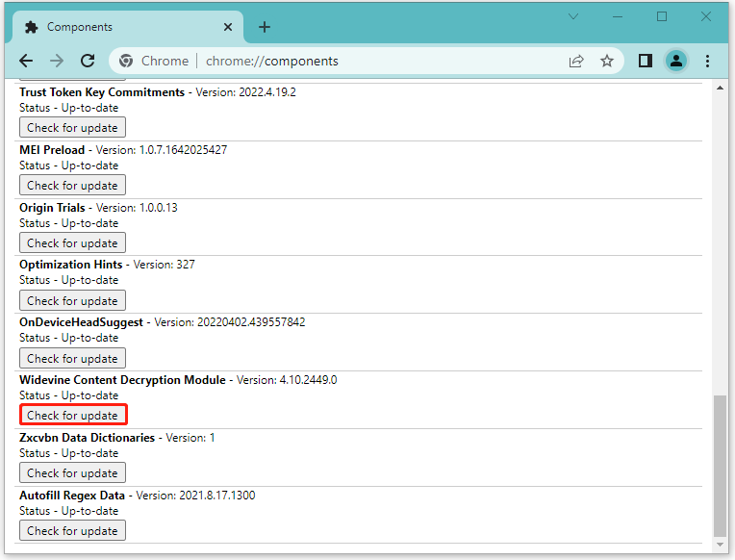Close the Chrome window
This screenshot has height=560, width=735.
click(x=706, y=17)
